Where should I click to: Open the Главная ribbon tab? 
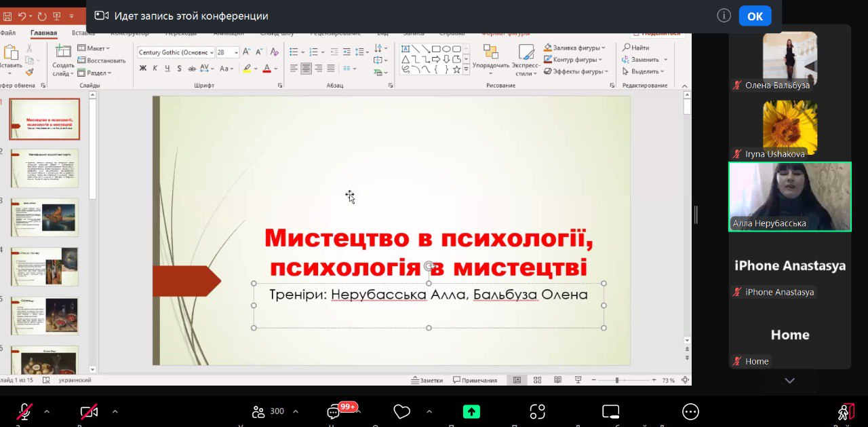43,33
